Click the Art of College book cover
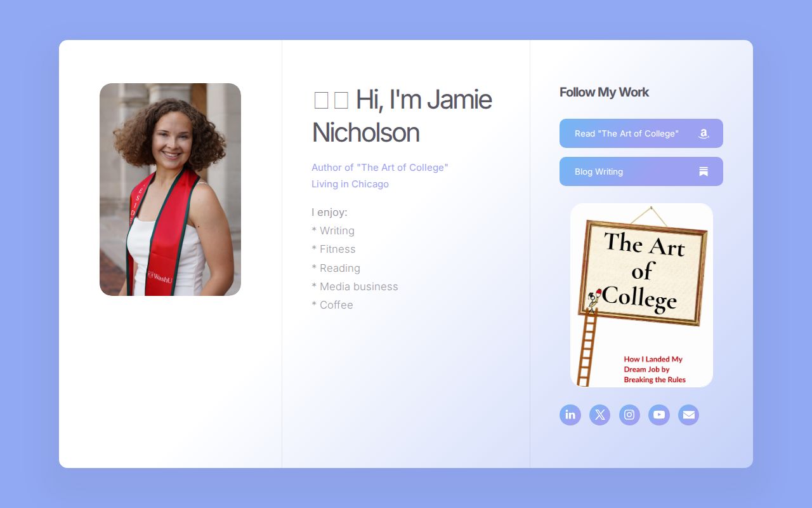 [x=641, y=295]
